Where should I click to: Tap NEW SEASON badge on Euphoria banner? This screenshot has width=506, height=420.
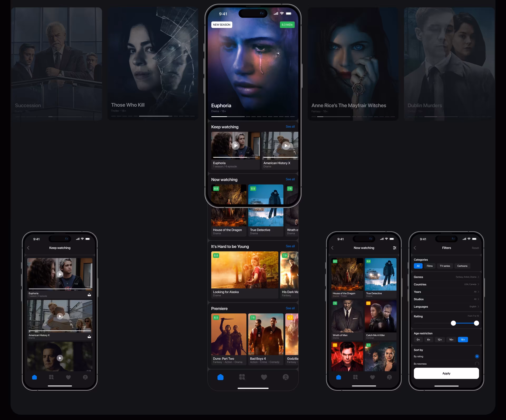pyautogui.click(x=222, y=25)
